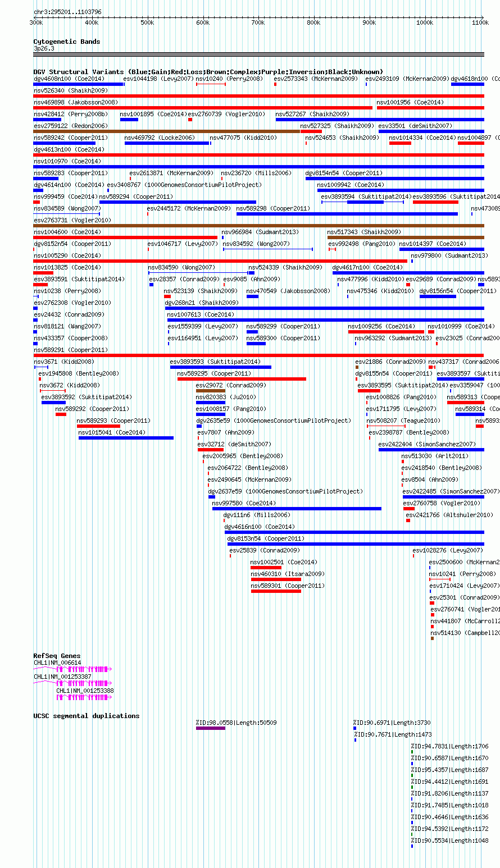The image size is (500, 868).
Task: Open nsv460310 (Itsara2009) variant
Action: pos(287,574)
